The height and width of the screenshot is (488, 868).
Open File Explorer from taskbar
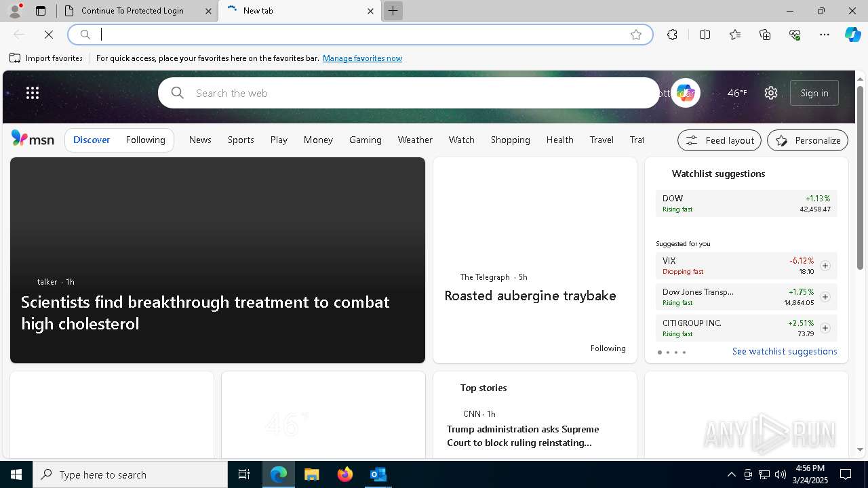(x=311, y=474)
